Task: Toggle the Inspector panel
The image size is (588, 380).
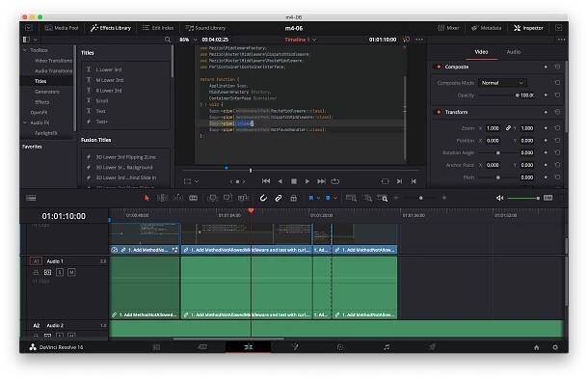Action: (x=528, y=28)
